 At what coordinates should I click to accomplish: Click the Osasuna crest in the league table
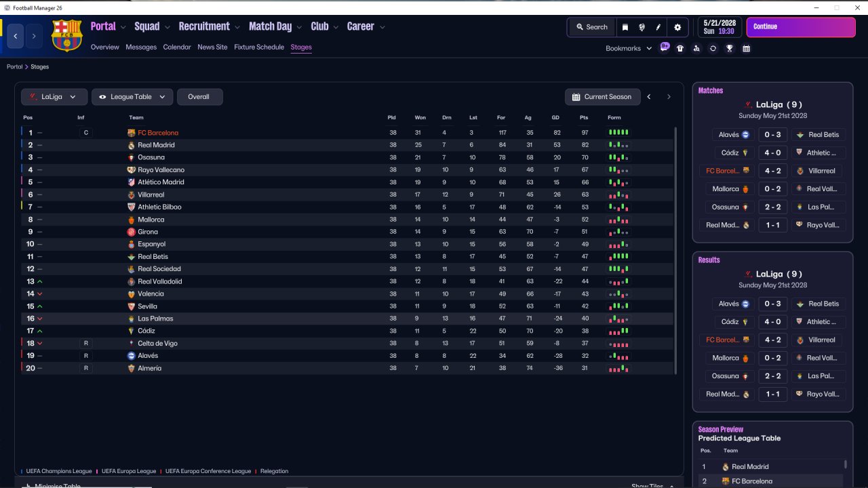132,157
